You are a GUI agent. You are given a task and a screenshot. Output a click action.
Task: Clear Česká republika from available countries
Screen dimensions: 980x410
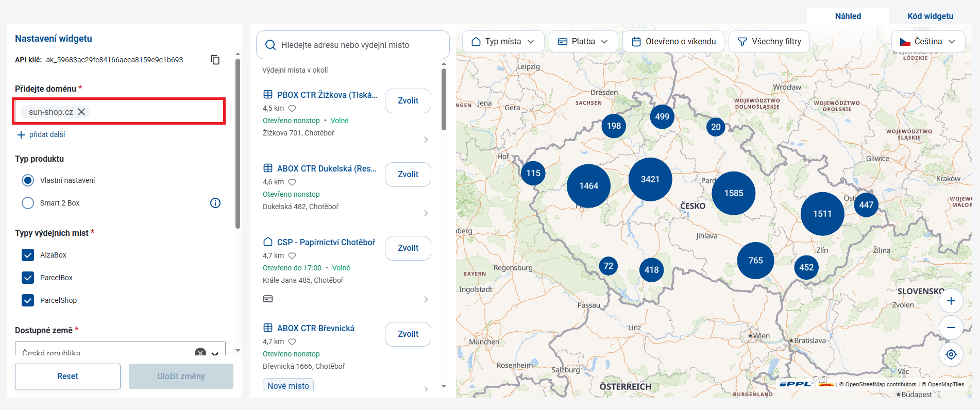click(200, 353)
